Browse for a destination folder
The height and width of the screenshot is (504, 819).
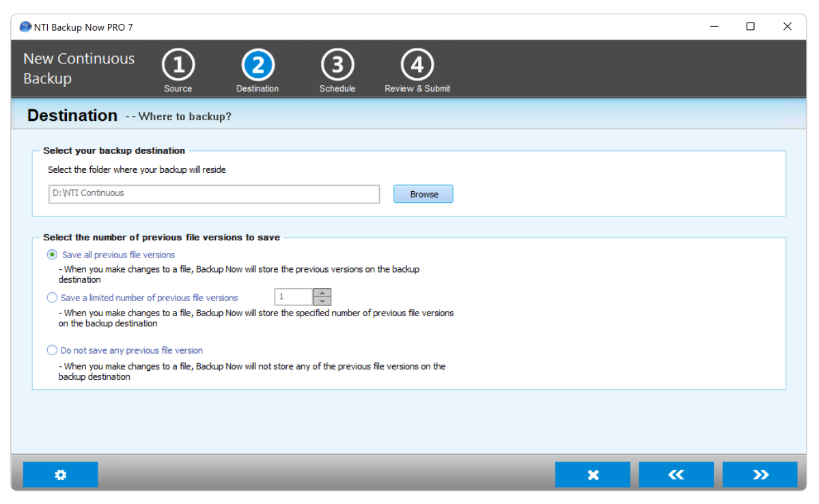(x=423, y=194)
